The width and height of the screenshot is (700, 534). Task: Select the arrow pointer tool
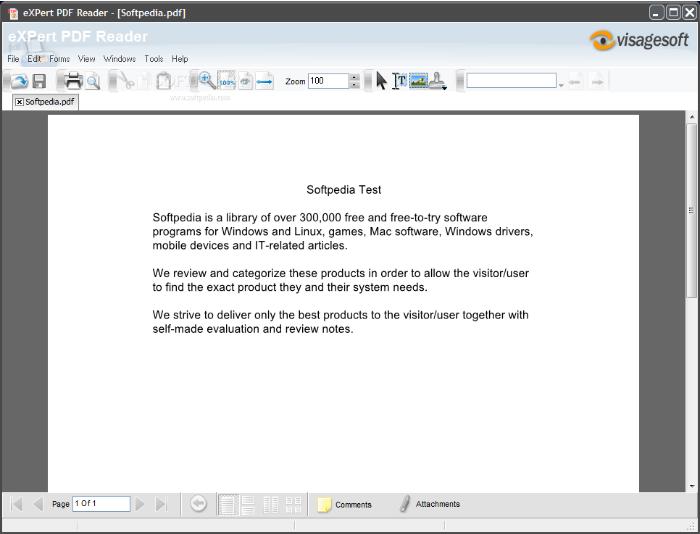[x=381, y=81]
